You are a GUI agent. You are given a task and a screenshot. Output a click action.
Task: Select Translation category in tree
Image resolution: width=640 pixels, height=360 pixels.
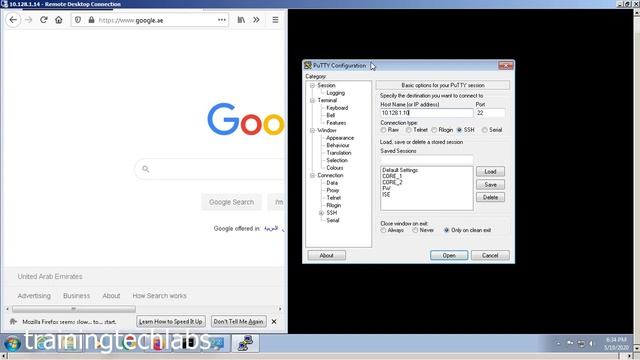pos(339,153)
